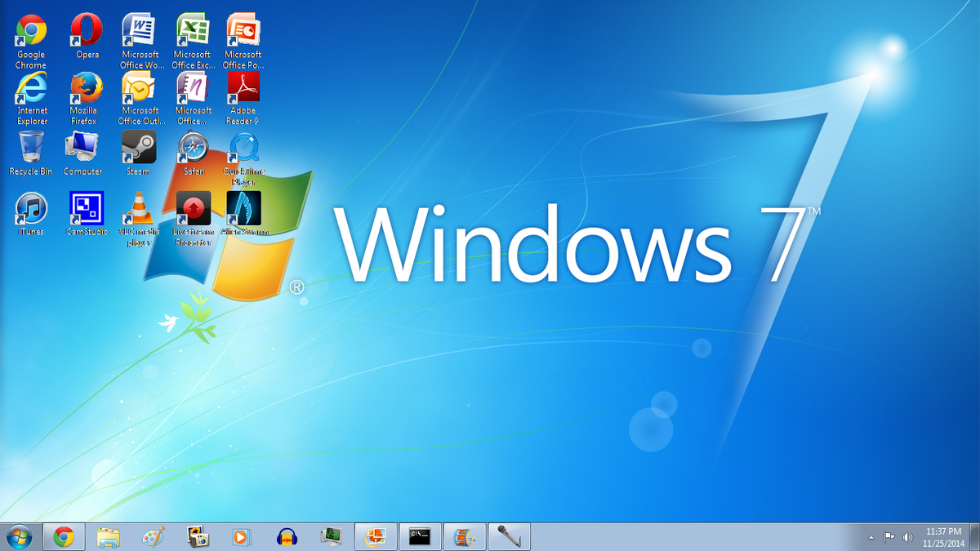Viewport: 980px width, 551px height.
Task: Select the QuickTime Player shortcut
Action: 244,158
